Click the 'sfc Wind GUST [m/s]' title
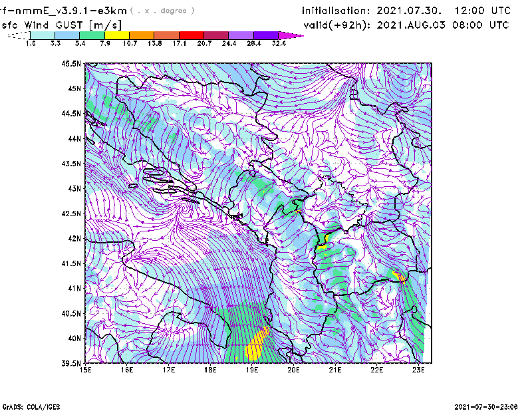The image size is (532, 411). pos(61,25)
